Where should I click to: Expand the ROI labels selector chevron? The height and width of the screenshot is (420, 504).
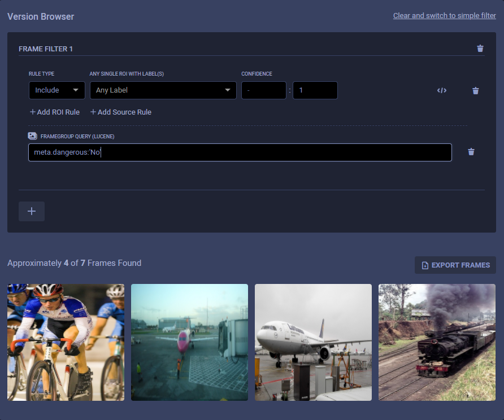227,90
